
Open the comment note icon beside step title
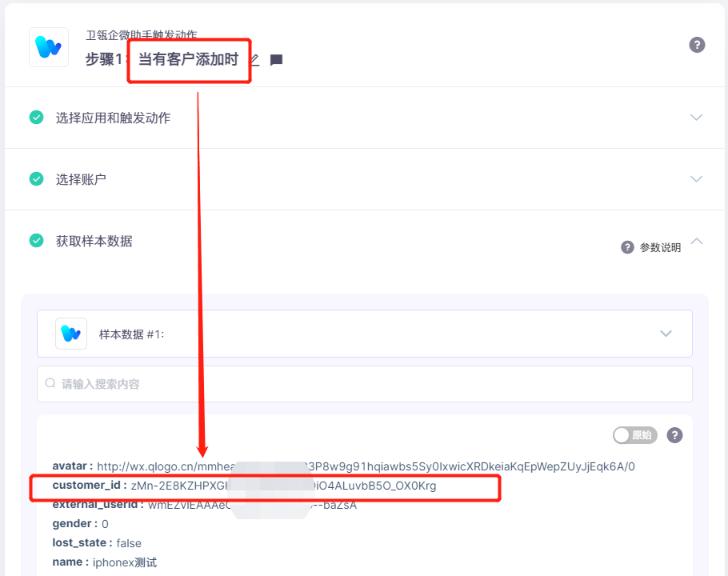277,60
